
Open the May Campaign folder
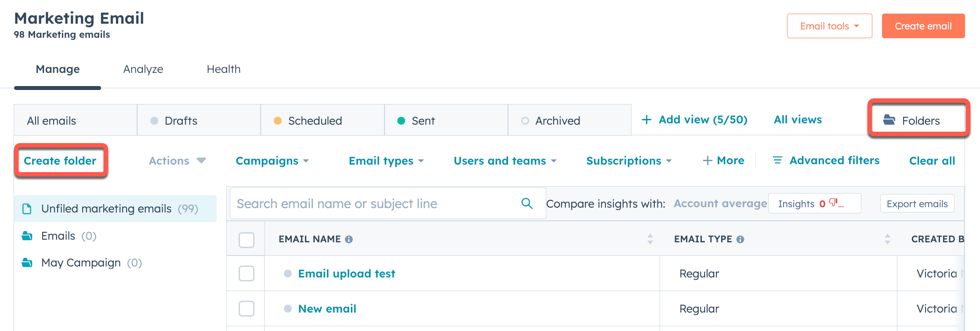82,263
